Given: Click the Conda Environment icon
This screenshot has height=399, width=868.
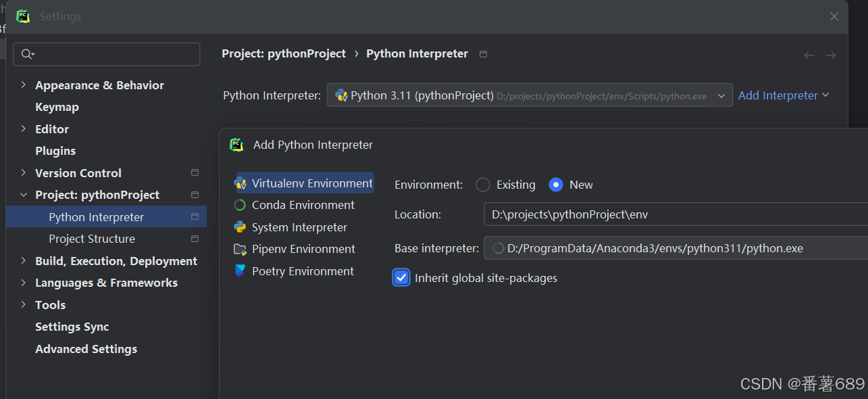Looking at the screenshot, I should pos(240,205).
